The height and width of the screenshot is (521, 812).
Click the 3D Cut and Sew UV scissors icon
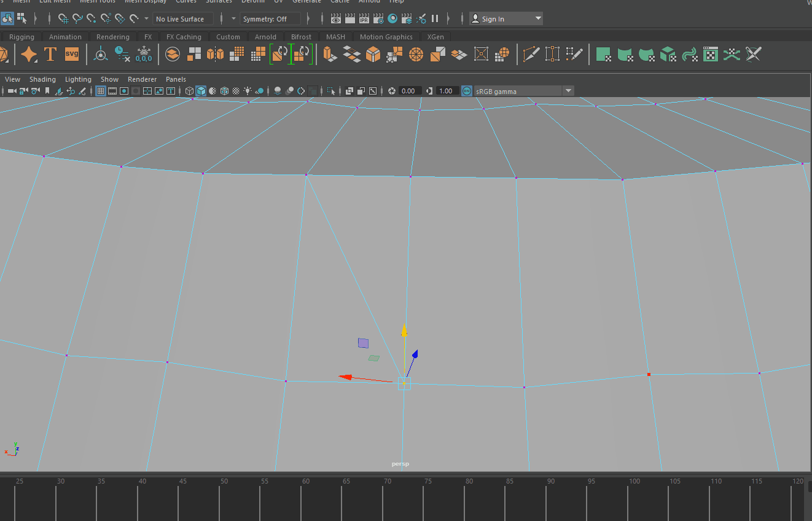point(754,55)
